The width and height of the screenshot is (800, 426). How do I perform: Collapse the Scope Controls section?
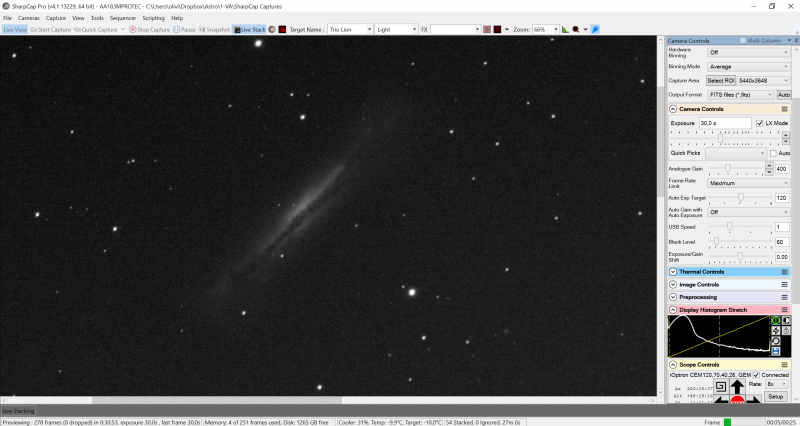click(673, 365)
